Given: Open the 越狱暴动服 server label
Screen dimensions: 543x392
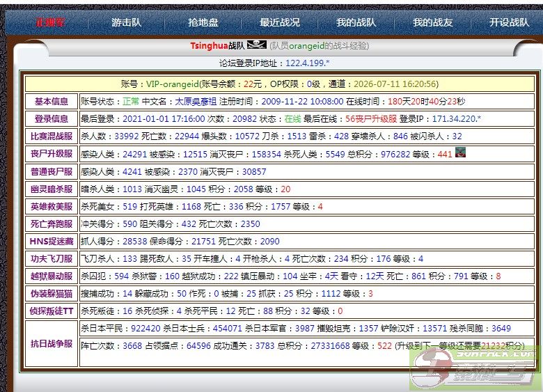Looking at the screenshot, I should click(x=52, y=276).
